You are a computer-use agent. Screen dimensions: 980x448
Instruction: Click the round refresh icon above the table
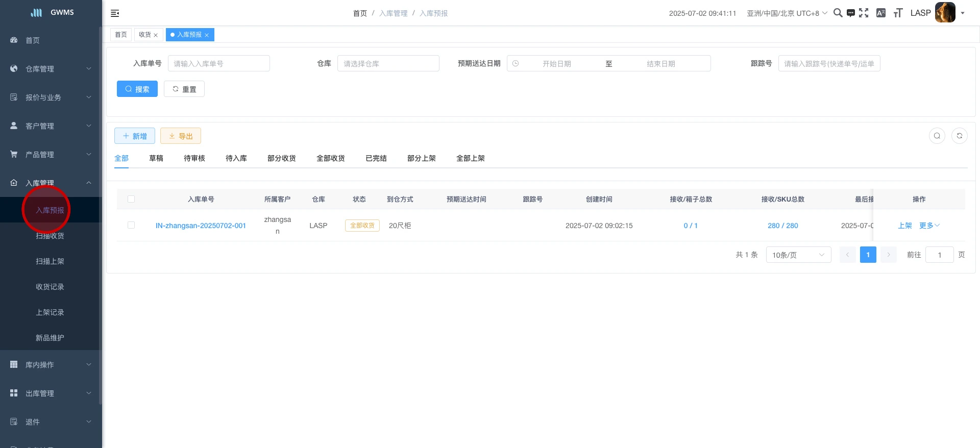click(x=959, y=136)
